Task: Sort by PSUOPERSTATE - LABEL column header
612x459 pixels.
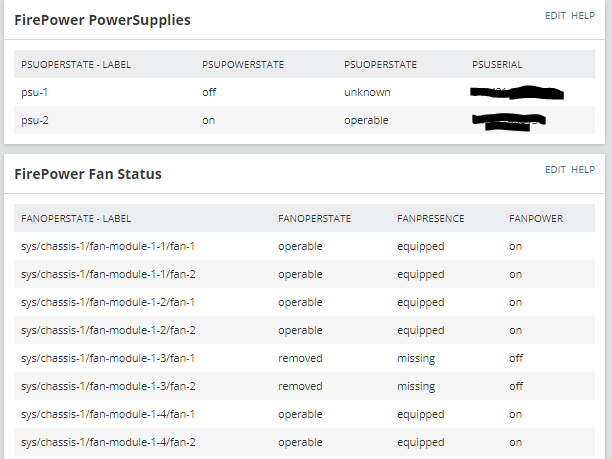Action: 76,65
